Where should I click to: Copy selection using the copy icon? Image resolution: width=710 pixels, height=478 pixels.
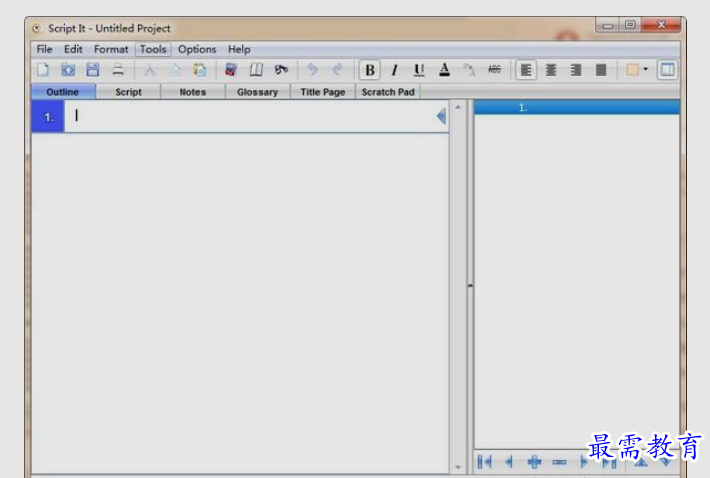pos(175,70)
